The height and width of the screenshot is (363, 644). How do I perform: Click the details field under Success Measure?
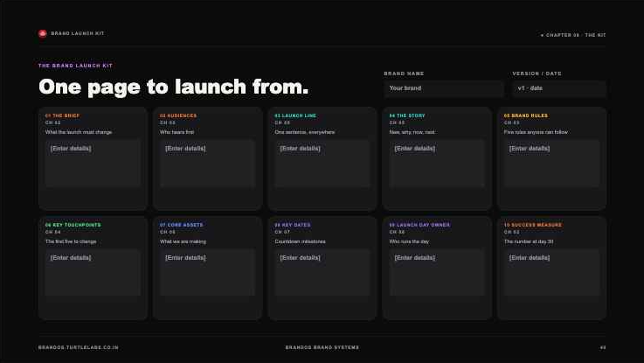pos(551,273)
